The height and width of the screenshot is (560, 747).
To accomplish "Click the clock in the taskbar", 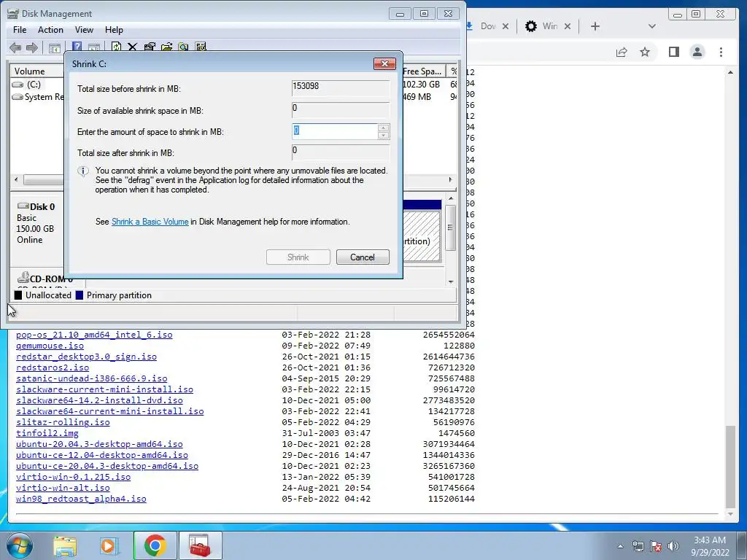I will click(x=710, y=546).
